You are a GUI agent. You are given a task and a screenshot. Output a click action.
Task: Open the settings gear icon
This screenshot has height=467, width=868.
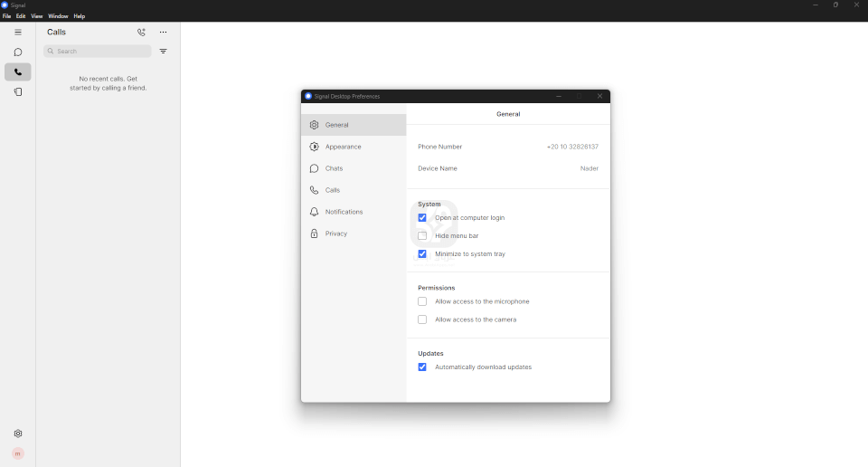click(x=17, y=434)
